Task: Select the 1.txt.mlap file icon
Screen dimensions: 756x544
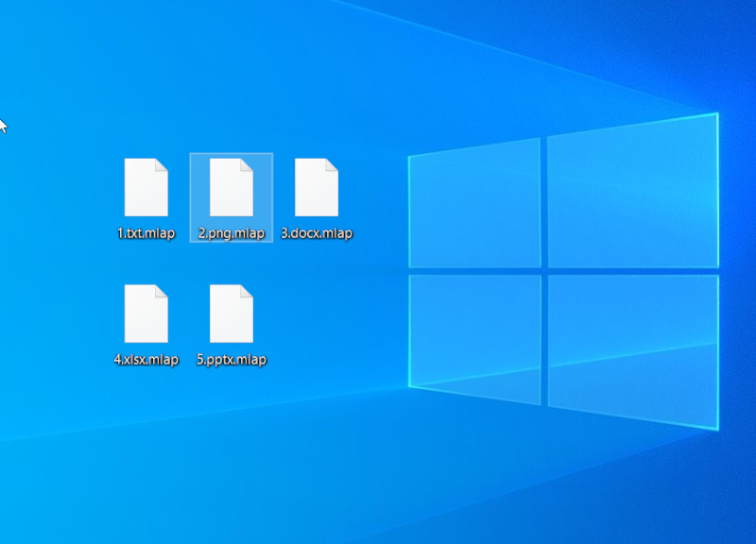Action: pyautogui.click(x=146, y=187)
